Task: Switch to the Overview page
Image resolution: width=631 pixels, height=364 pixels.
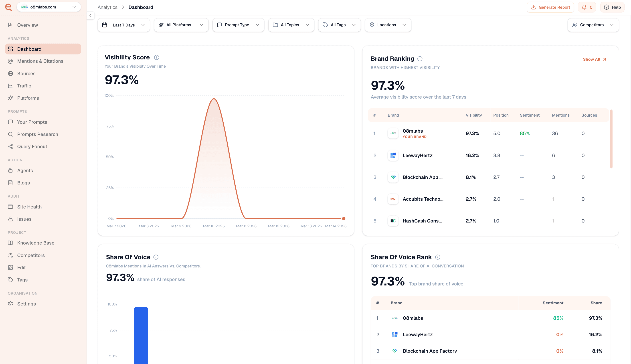Action: point(27,25)
